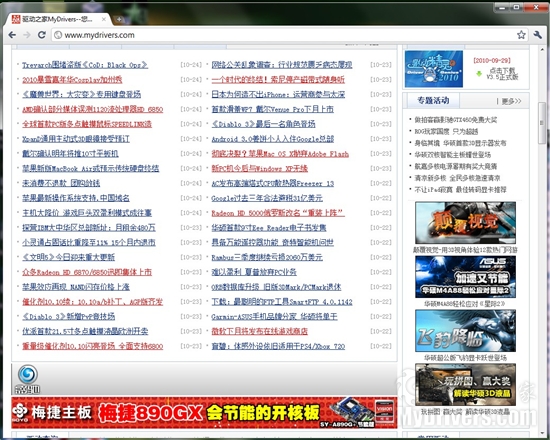Click the 颠覆视觉 banner thumbnail
The height and width of the screenshot is (440, 550).
click(x=465, y=222)
